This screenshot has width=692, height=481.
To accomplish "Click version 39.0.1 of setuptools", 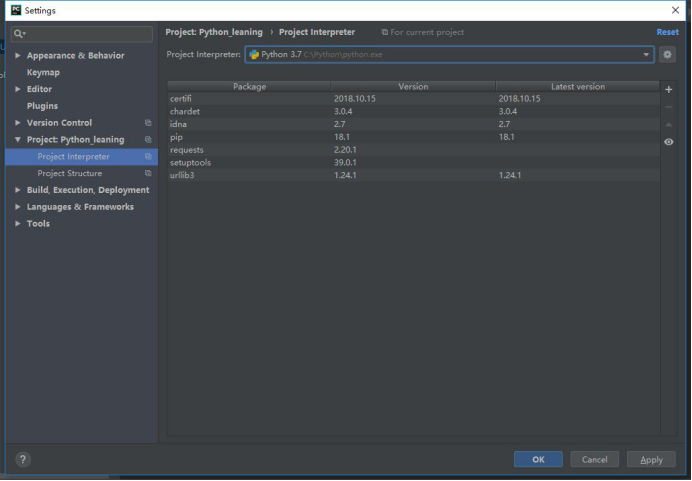I will (x=345, y=163).
